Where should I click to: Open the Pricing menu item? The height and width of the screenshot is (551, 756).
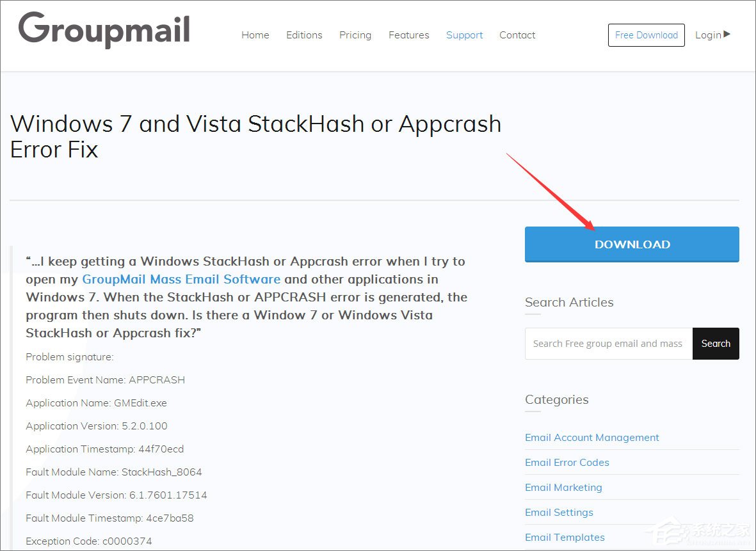355,35
